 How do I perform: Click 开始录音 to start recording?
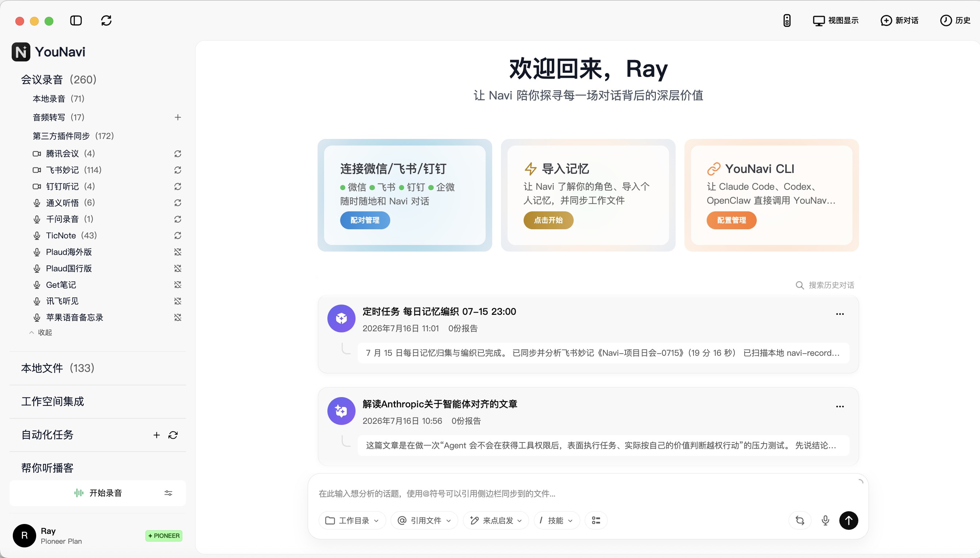98,493
